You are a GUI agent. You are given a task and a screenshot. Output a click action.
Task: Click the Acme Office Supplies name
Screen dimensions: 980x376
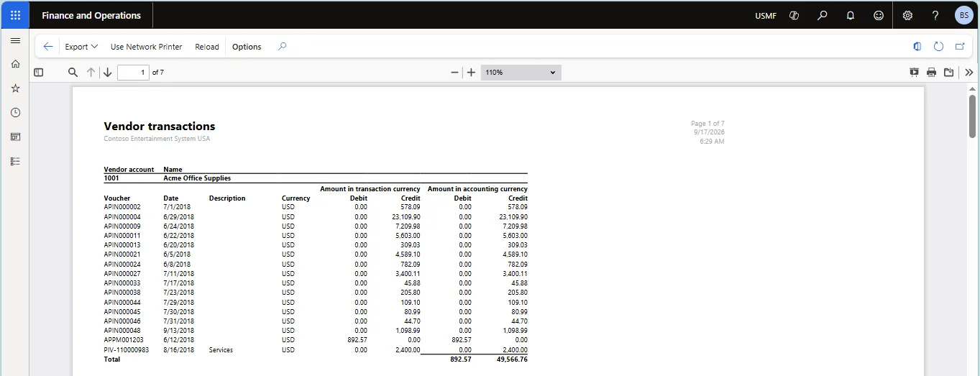pyautogui.click(x=197, y=178)
